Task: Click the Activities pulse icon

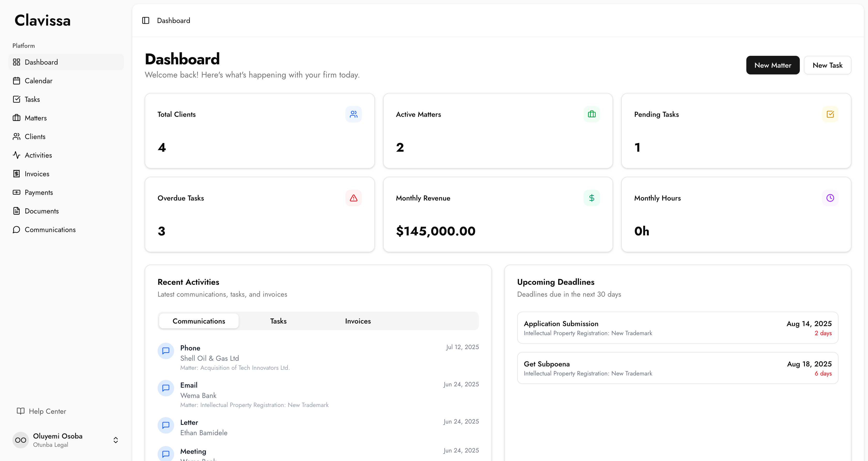Action: click(17, 155)
